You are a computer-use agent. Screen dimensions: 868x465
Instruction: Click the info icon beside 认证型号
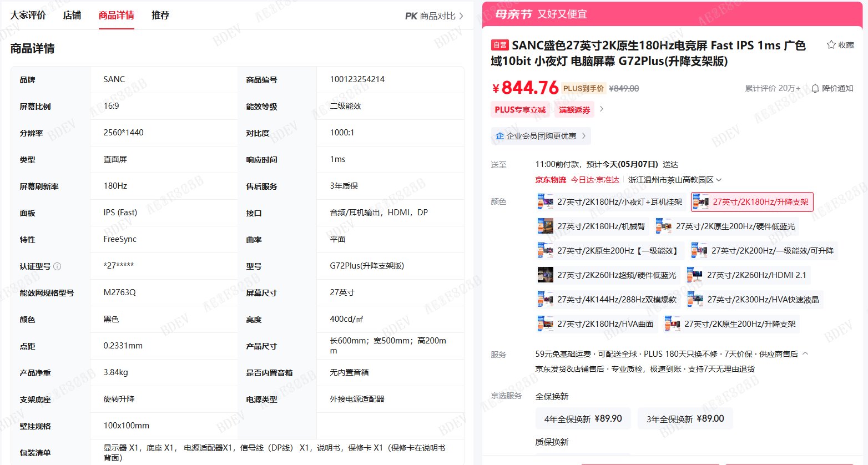(57, 266)
